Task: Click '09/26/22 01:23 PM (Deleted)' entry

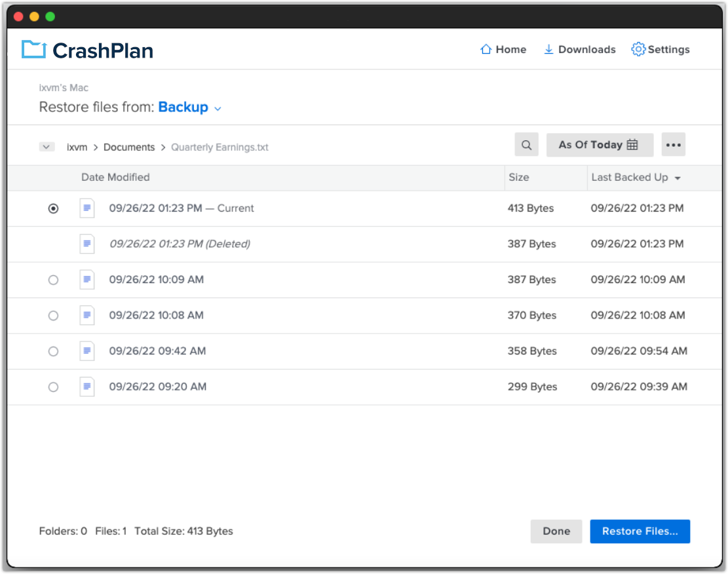Action: [180, 244]
